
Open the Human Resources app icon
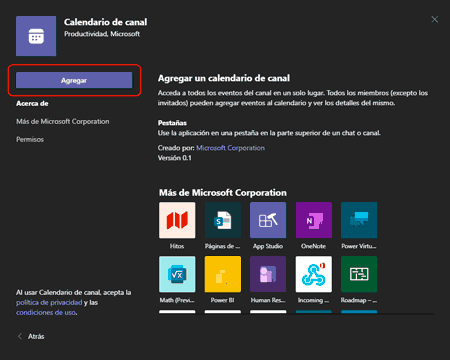[x=268, y=274]
